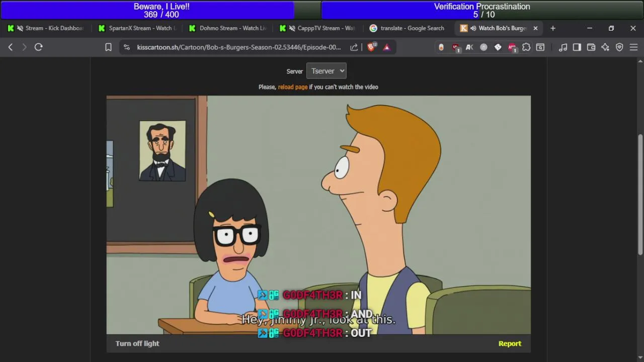Click the tab search extension icon
The height and width of the screenshot is (362, 644).
(x=540, y=47)
